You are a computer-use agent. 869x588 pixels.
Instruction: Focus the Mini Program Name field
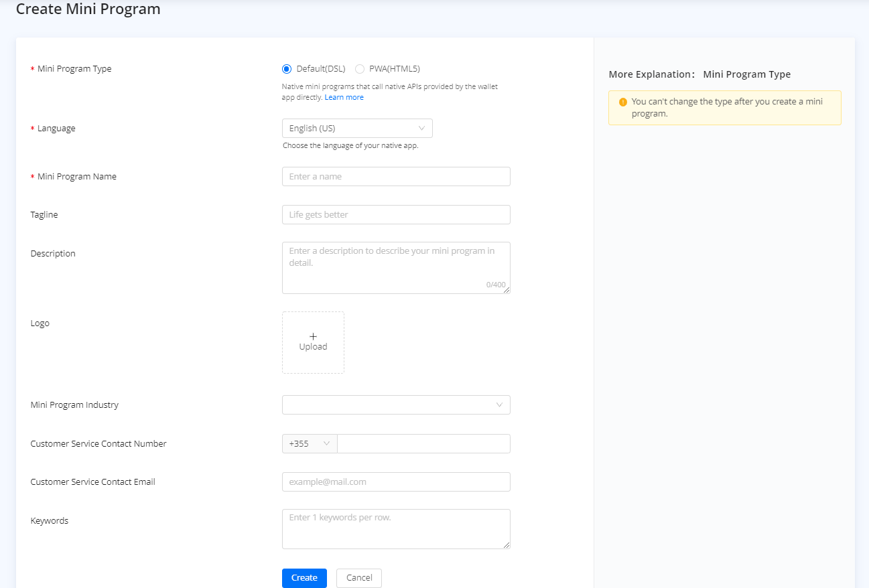pos(396,177)
